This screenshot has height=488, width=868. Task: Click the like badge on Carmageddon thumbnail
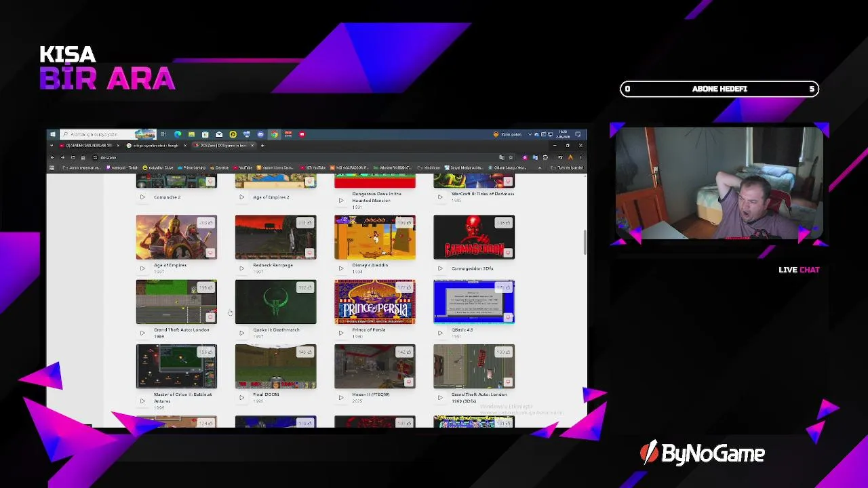tap(504, 223)
